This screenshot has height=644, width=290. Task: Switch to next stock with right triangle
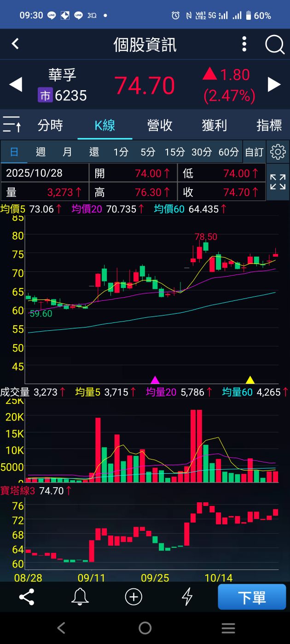coord(274,85)
